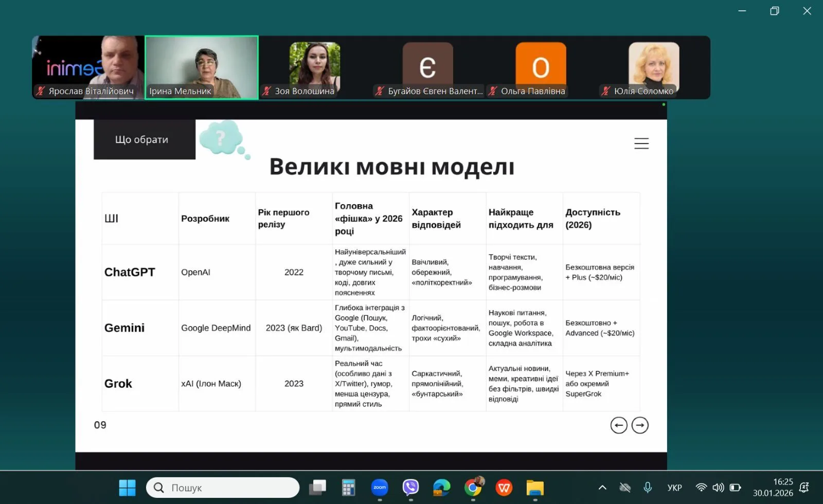
Task: Select Бугайов Євген's participant tile
Action: (427, 67)
